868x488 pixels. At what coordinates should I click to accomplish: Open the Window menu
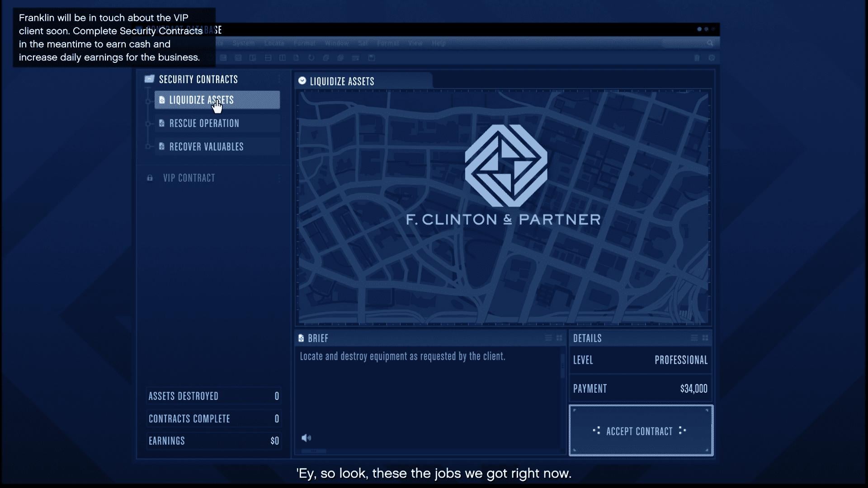pyautogui.click(x=336, y=43)
